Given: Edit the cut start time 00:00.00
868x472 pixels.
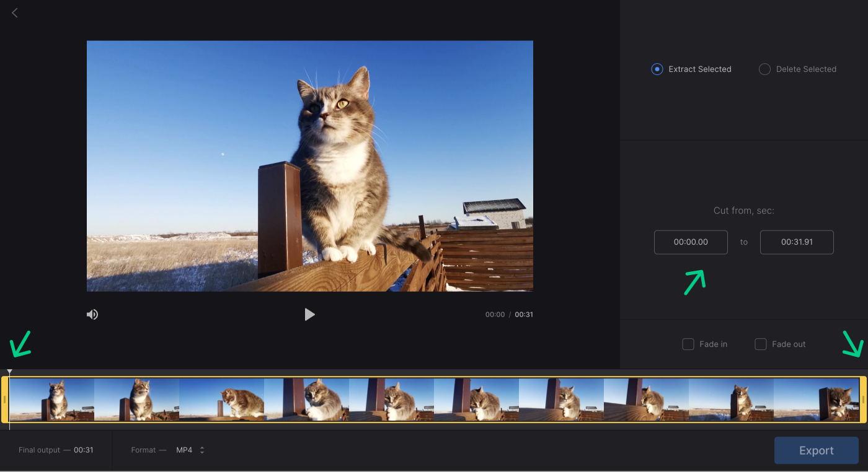Looking at the screenshot, I should pos(691,242).
